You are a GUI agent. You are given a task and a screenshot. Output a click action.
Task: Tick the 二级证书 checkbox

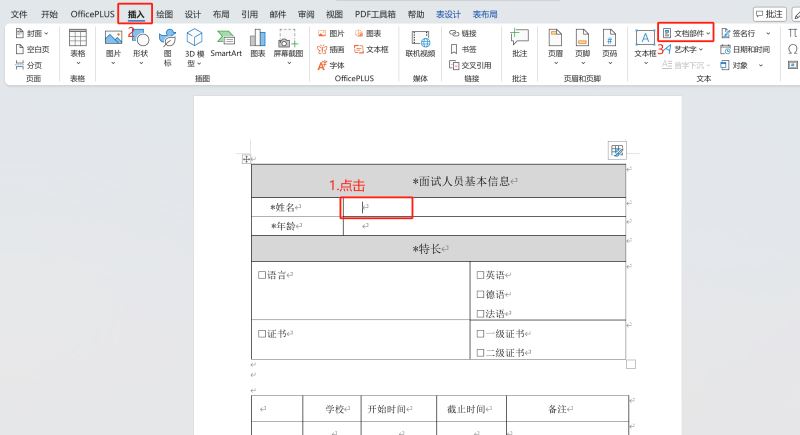[480, 352]
